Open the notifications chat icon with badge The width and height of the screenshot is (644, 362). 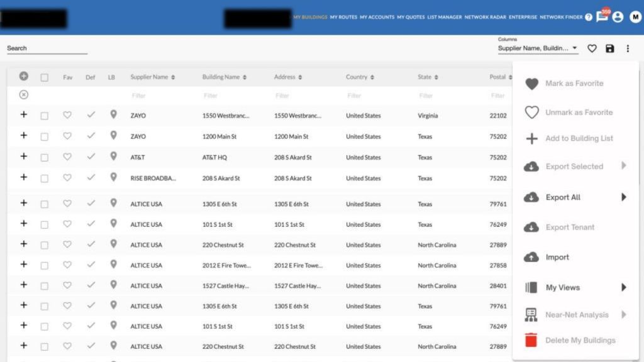602,17
